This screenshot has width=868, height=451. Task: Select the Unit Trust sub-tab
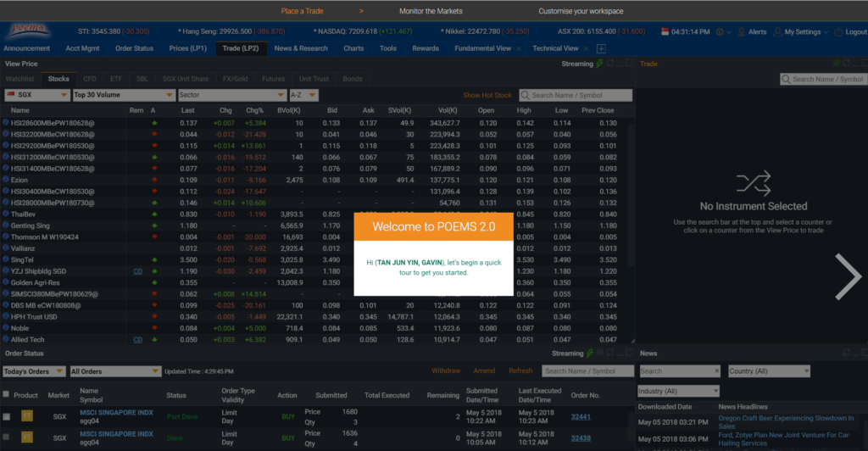pos(314,79)
